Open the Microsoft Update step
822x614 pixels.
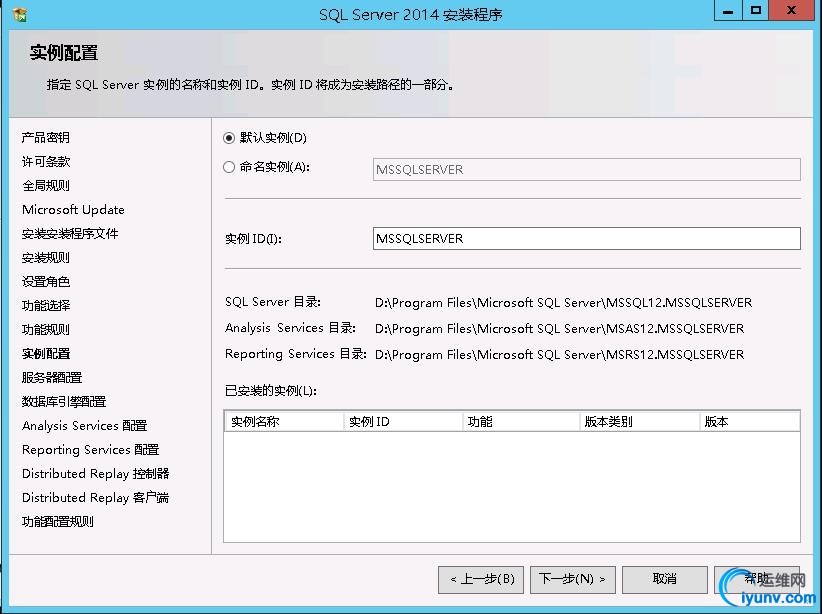[73, 210]
